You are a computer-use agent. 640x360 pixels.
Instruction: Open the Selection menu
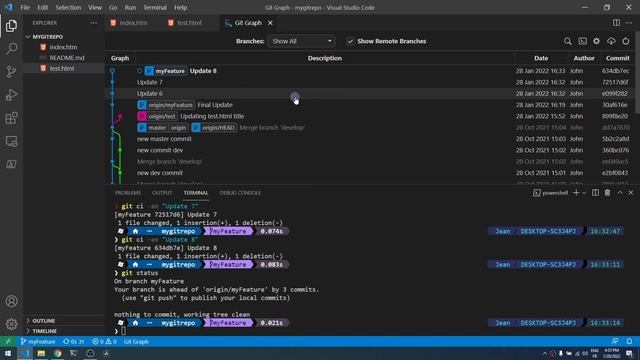[68, 7]
